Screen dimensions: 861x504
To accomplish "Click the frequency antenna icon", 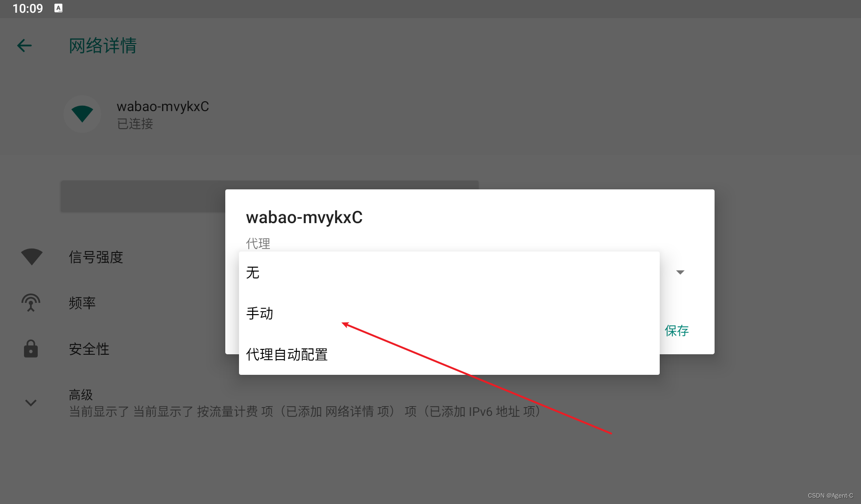I will point(31,303).
